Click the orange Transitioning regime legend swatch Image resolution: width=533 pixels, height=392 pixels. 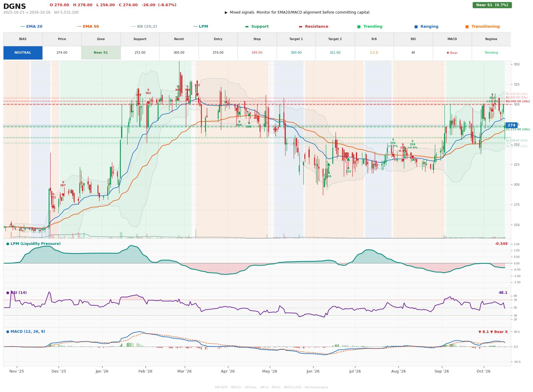click(x=467, y=27)
